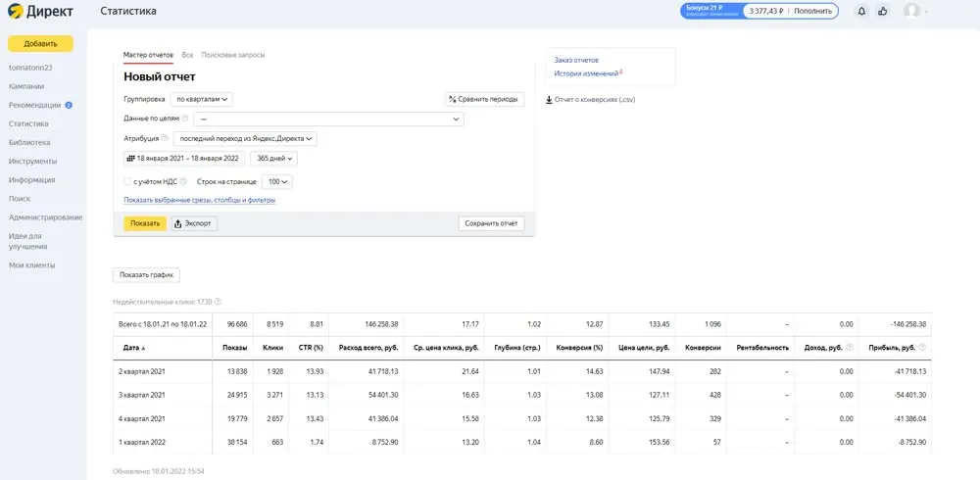Open Статистика in the sidebar
The image size is (980, 480).
tap(28, 123)
